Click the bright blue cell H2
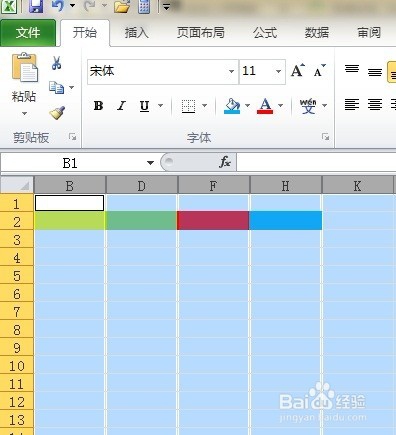This screenshot has width=396, height=435. [x=286, y=221]
